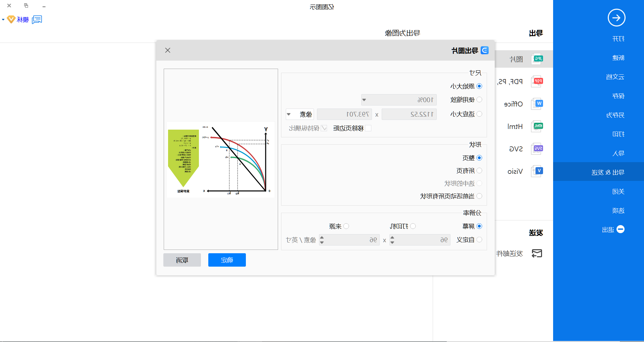This screenshot has width=644, height=342.
Task: Click the 樹林 user name
Action: tap(23, 20)
